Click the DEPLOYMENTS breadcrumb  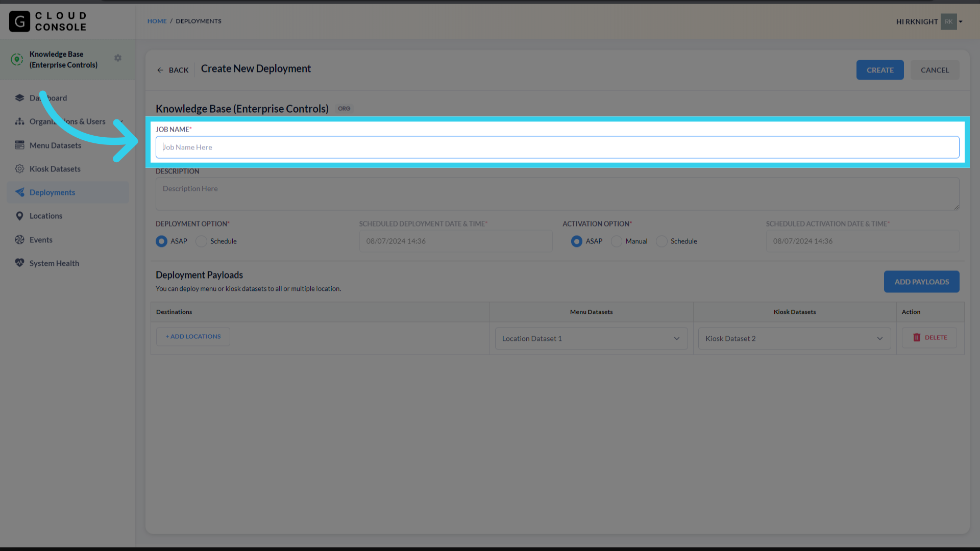click(x=199, y=21)
